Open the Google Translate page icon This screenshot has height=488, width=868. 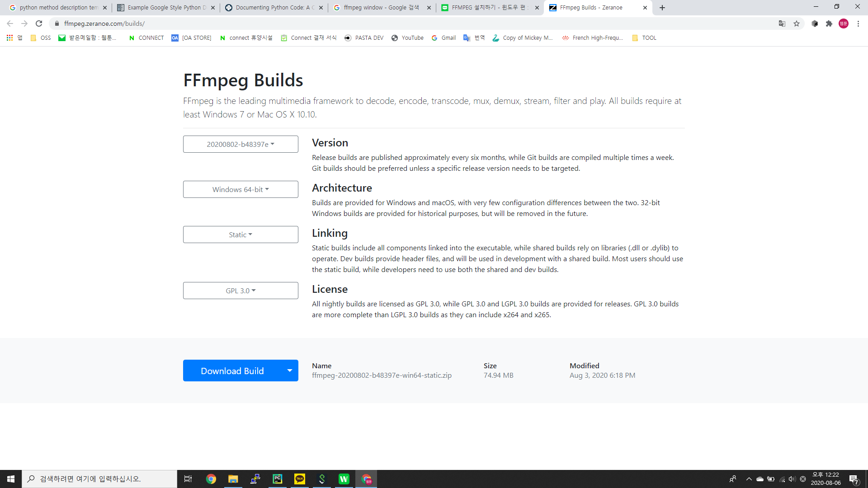pos(782,23)
